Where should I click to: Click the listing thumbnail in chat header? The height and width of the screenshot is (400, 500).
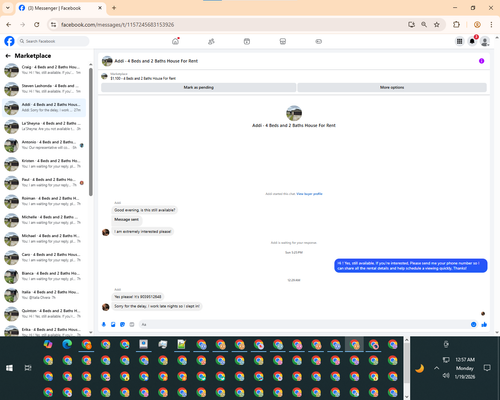tap(107, 61)
